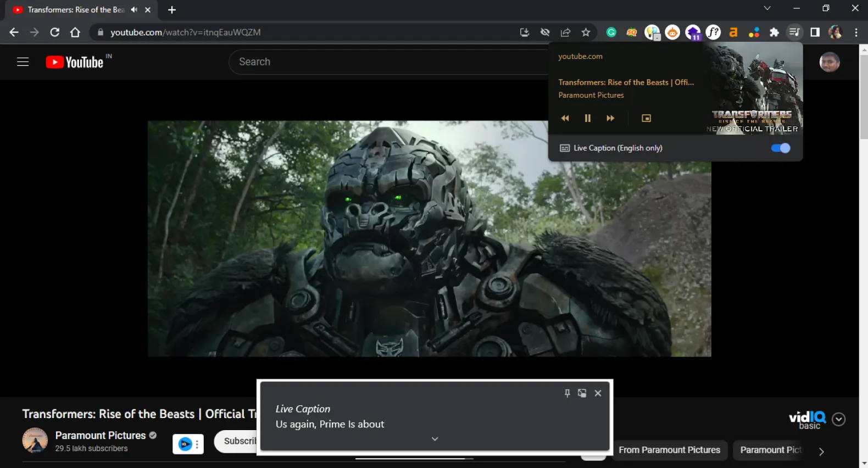The height and width of the screenshot is (468, 868).
Task: Select the 'From Paramount Pictures' chip
Action: (x=670, y=450)
